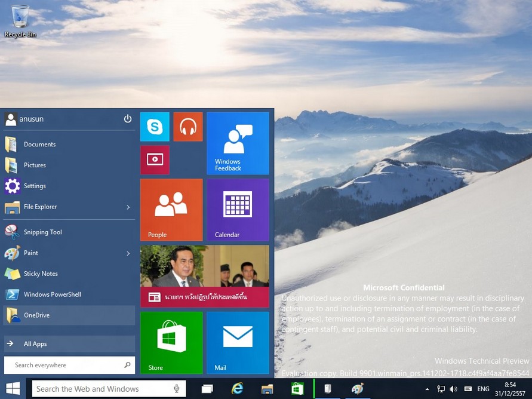
Task: Click the Windows Start button
Action: point(13,388)
